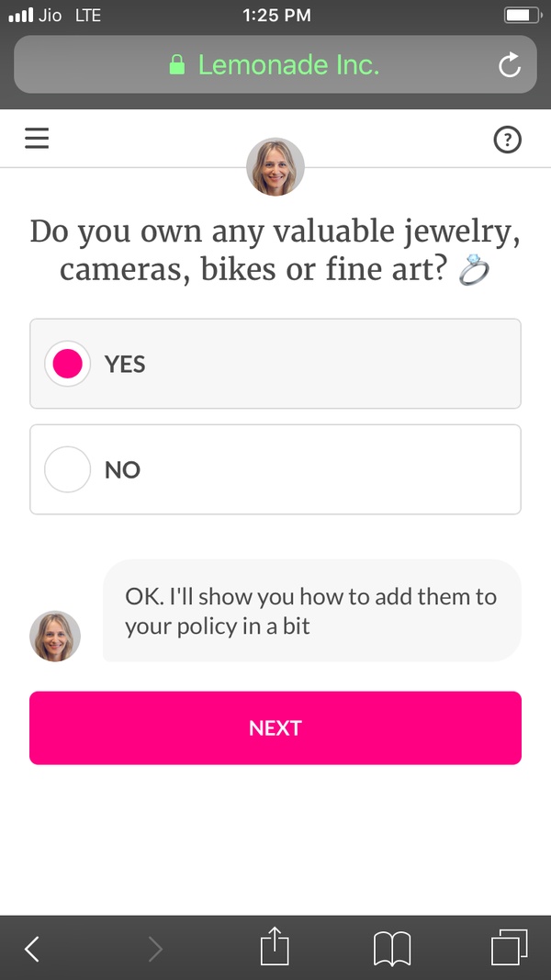The image size is (551, 980).
Task: Select the YES radio button
Action: [67, 364]
